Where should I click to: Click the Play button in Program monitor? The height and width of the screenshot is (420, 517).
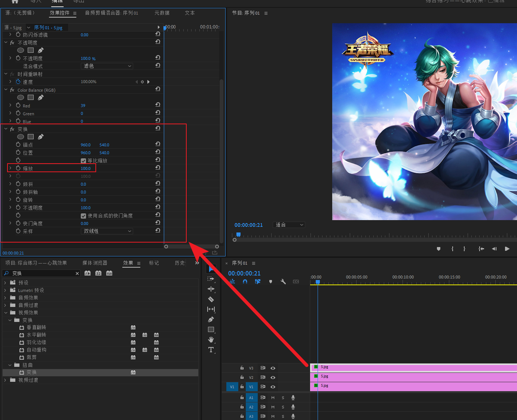[x=507, y=249]
